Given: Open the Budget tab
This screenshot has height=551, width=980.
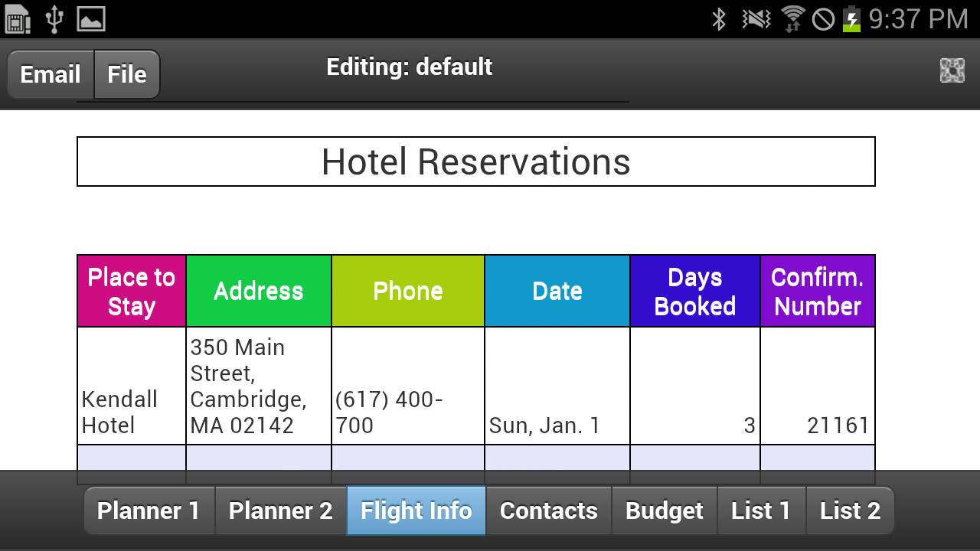Looking at the screenshot, I should click(x=665, y=510).
